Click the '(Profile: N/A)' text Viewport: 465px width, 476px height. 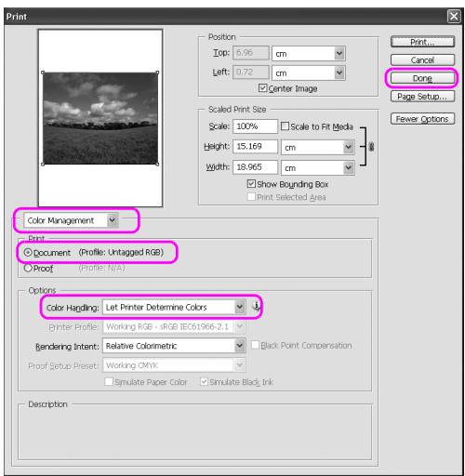[x=101, y=268]
